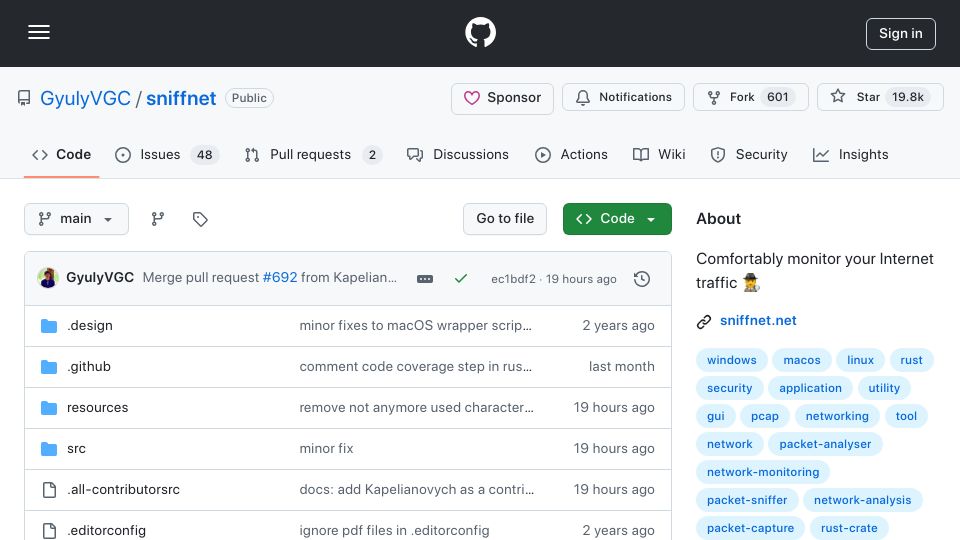Open the Security tab
Screen dimensions: 960x540
pos(749,154)
